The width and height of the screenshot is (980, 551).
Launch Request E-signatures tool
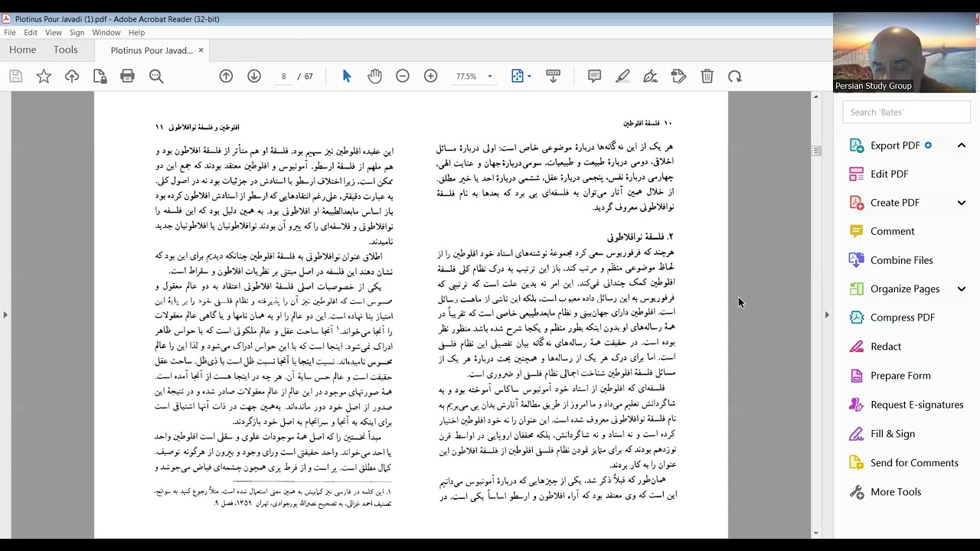pyautogui.click(x=916, y=405)
